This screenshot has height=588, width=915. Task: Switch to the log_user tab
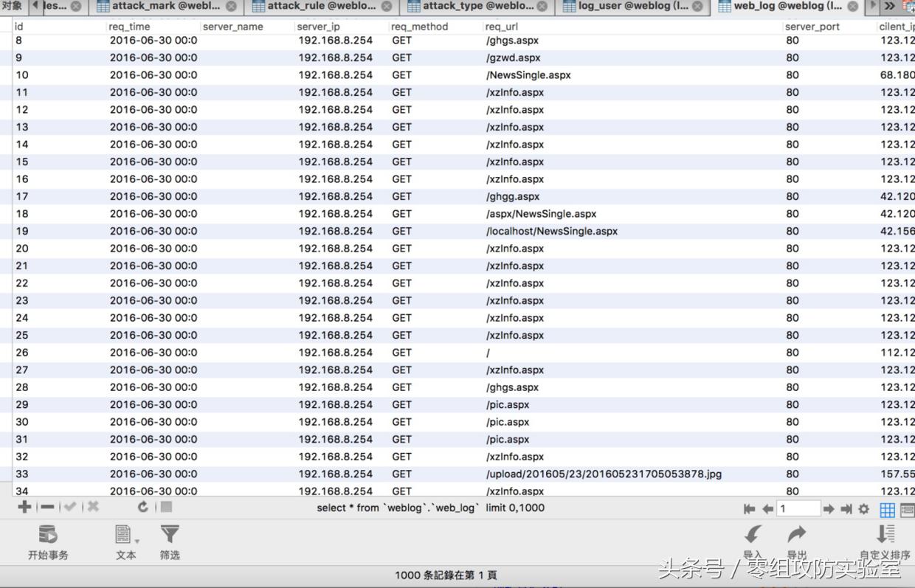pyautogui.click(x=632, y=7)
